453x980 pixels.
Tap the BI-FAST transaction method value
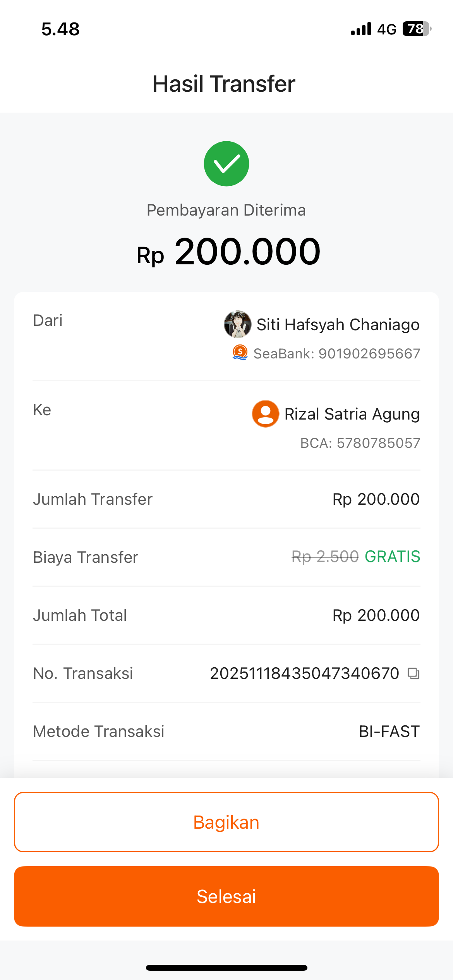[389, 732]
